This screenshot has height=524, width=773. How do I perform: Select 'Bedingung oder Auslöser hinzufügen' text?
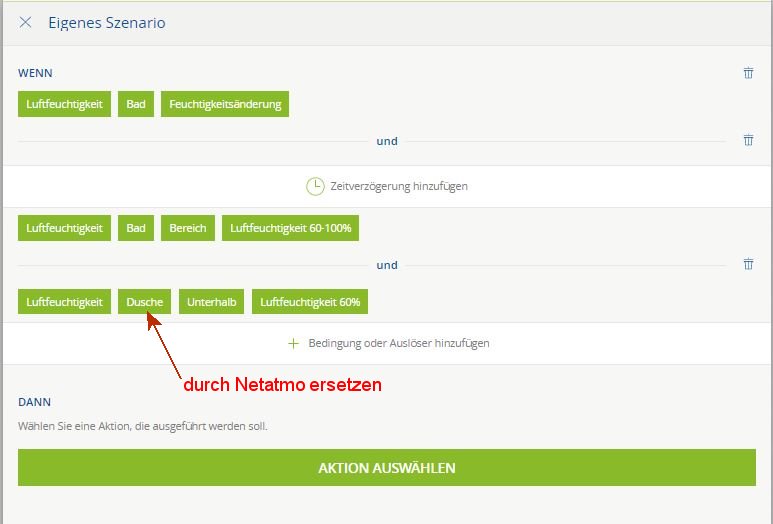398,343
